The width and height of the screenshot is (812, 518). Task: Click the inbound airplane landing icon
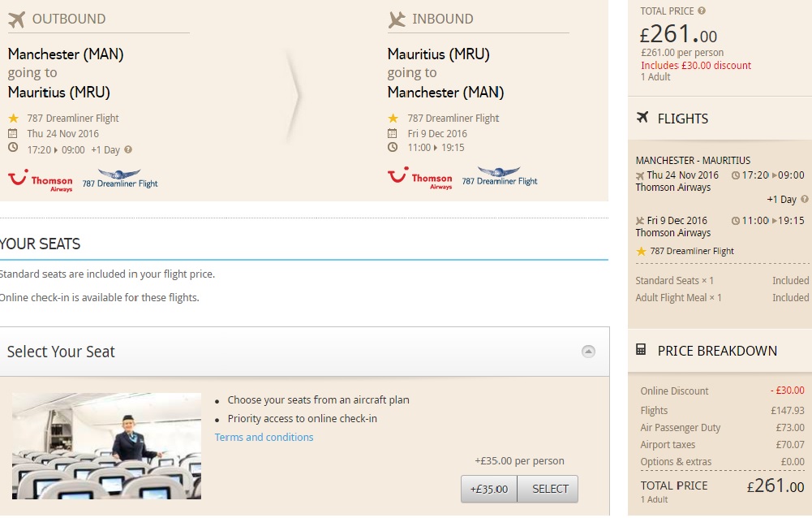point(397,19)
